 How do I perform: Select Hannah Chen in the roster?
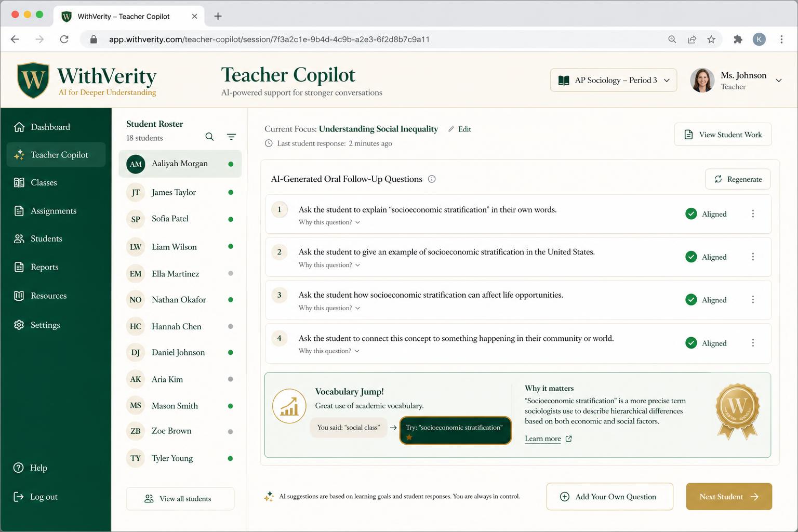[x=180, y=326]
